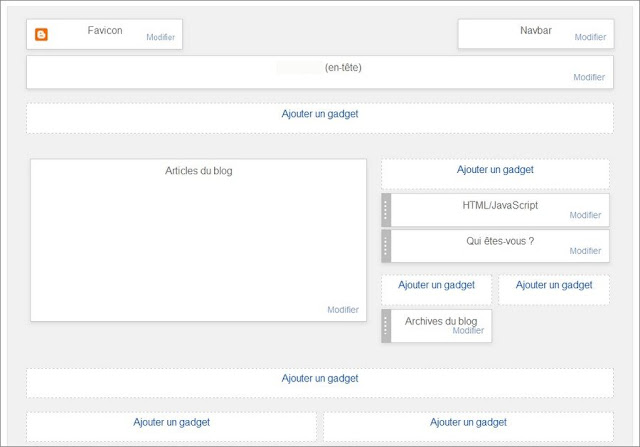Add a gadget in left sidebar column
The image size is (640, 447).
[436, 285]
